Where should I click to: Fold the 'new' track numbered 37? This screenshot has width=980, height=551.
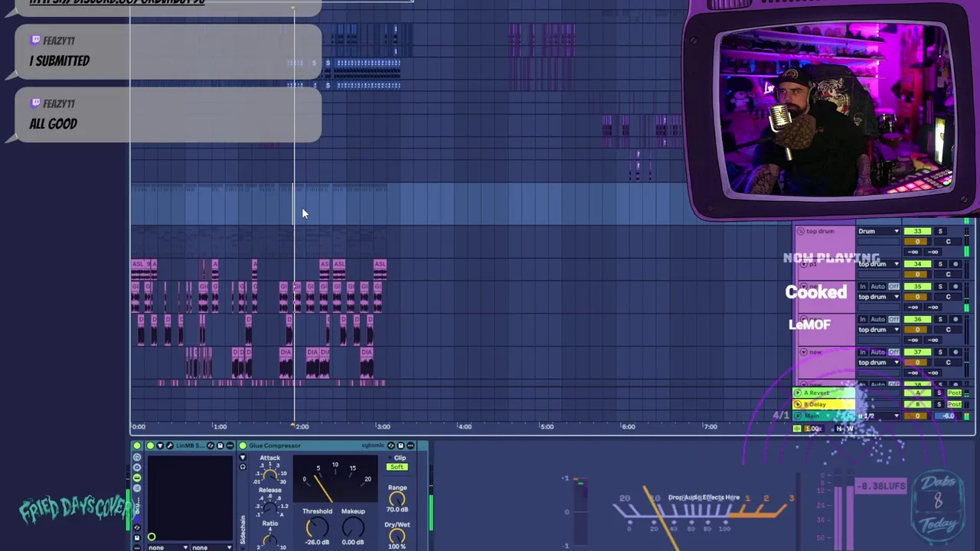pos(804,352)
